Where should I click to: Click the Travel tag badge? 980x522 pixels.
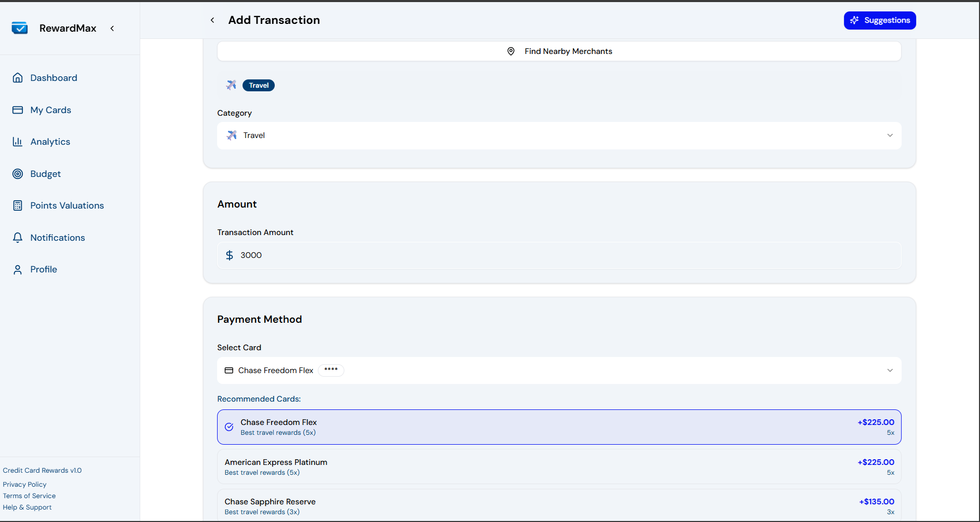[259, 86]
